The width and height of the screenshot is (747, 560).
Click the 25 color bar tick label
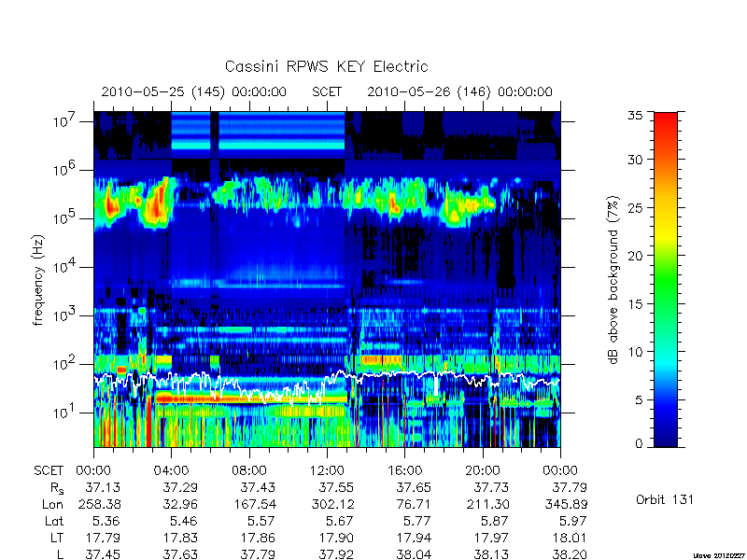point(636,207)
